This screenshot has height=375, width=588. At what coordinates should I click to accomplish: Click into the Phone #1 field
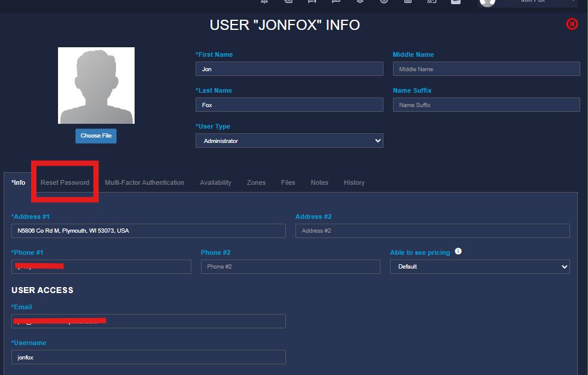click(x=101, y=267)
